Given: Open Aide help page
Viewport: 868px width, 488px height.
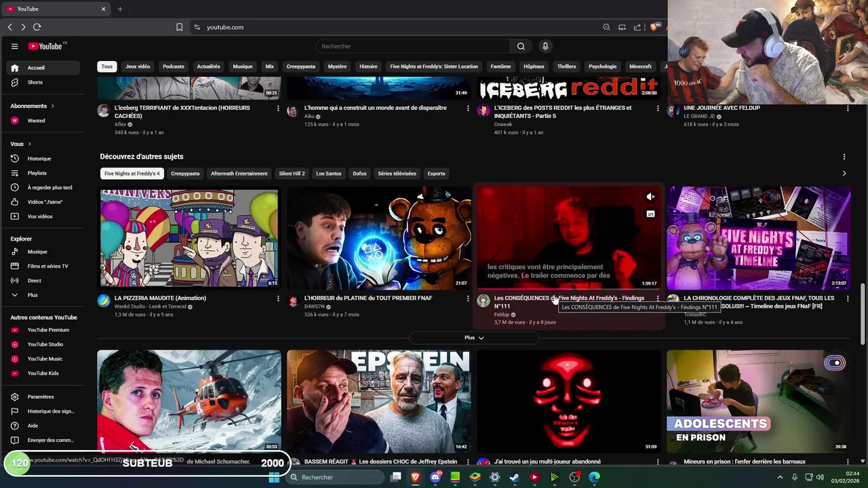Looking at the screenshot, I should (x=43, y=426).
